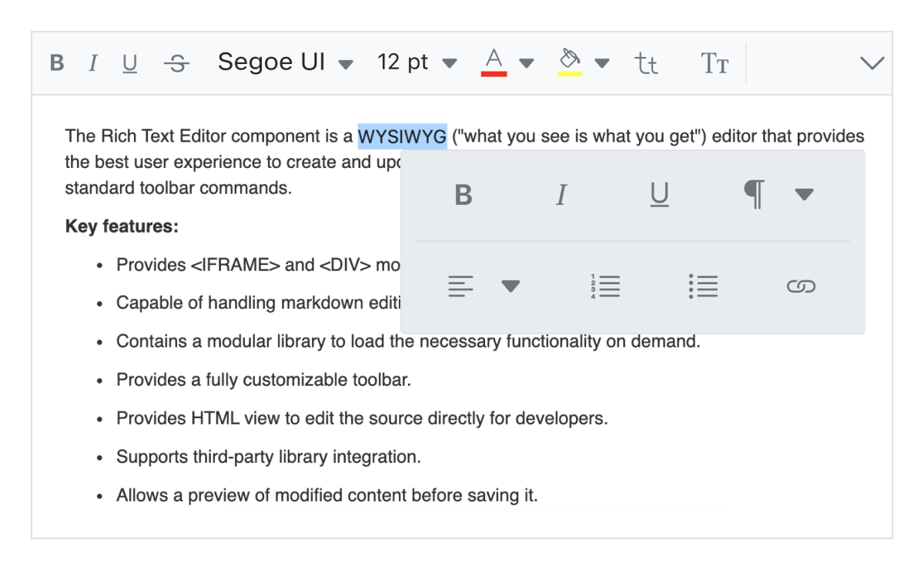Apply Strikethrough formatting

pyautogui.click(x=176, y=63)
